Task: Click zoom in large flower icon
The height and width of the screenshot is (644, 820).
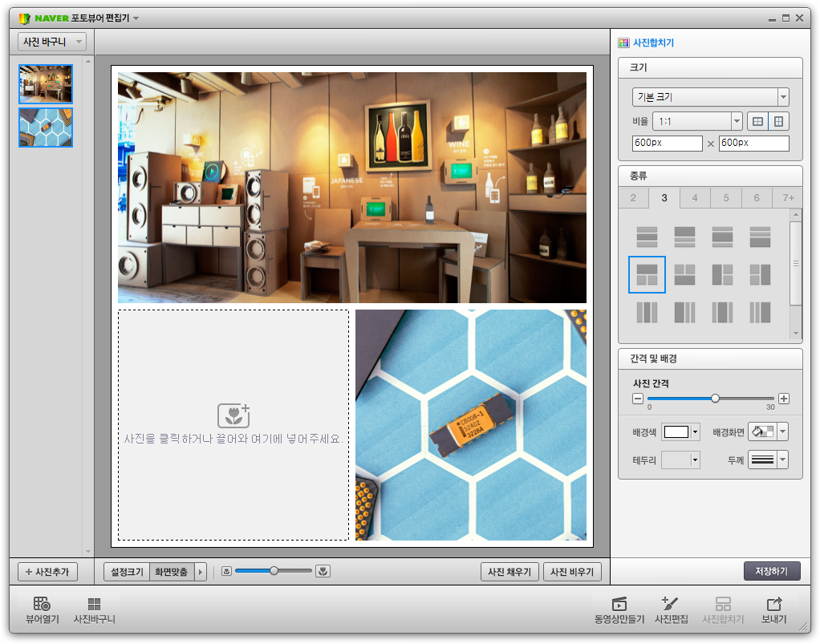Action: click(323, 571)
